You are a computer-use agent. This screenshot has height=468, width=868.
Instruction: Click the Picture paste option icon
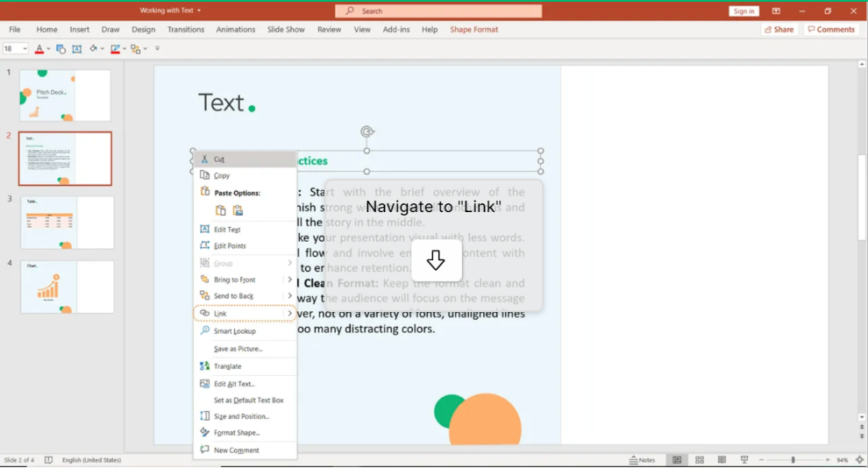238,210
